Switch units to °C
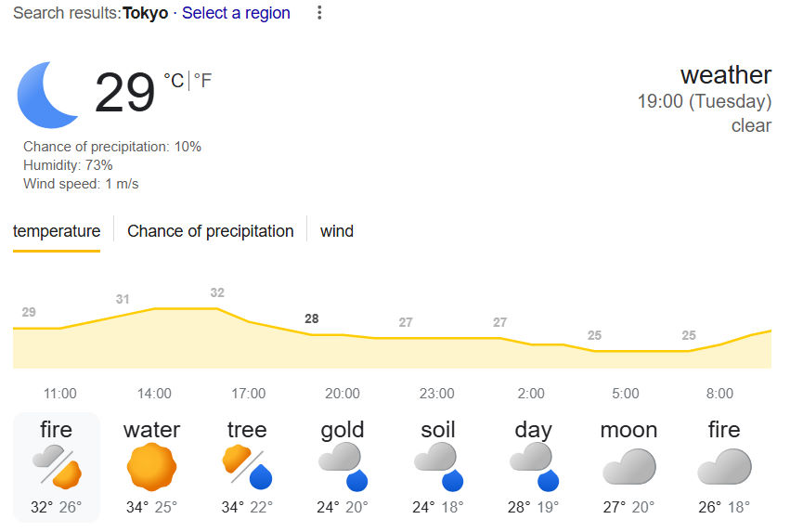This screenshot has height=532, width=790. (174, 82)
